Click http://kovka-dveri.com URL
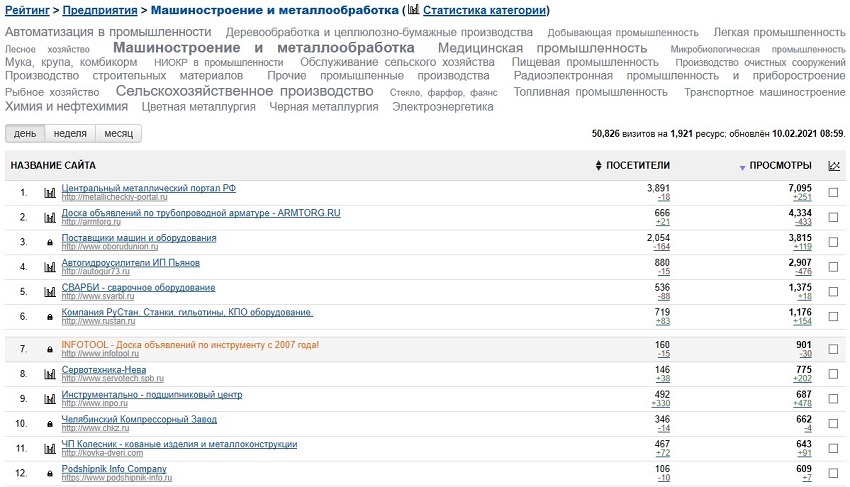The image size is (850, 487). coord(102,453)
